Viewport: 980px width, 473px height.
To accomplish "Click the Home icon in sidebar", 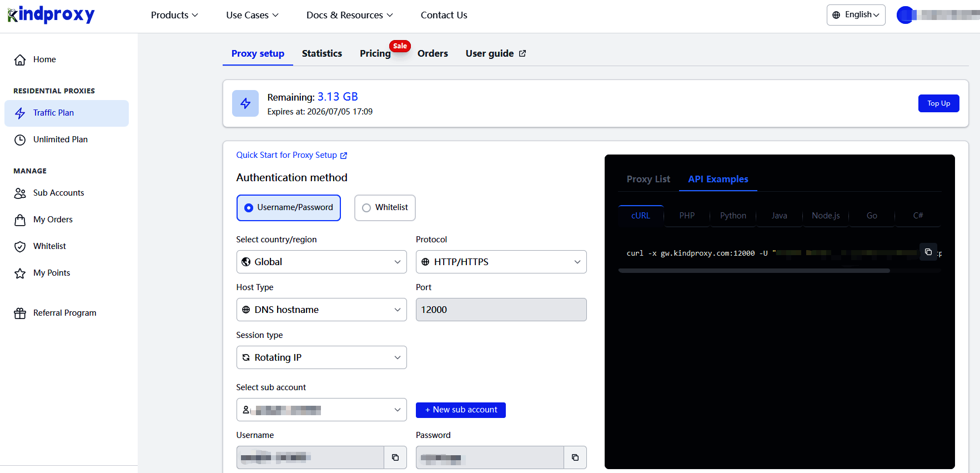I will (x=20, y=60).
